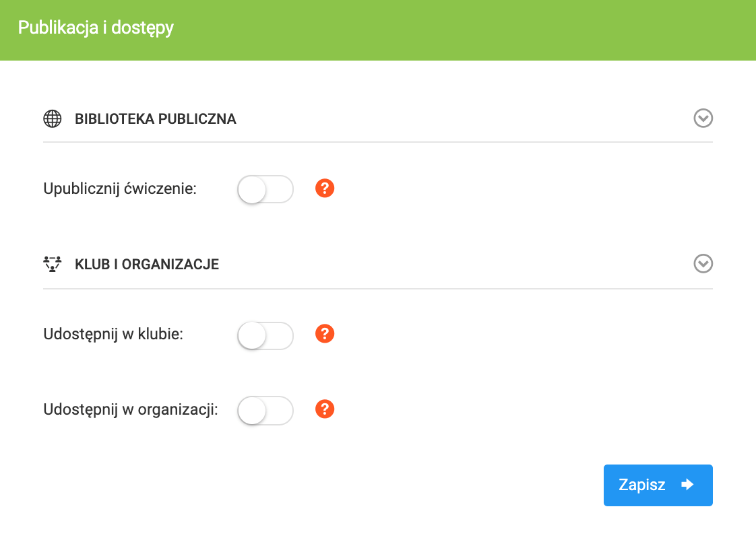This screenshot has width=756, height=548.
Task: Open help for Upublicznij ćwiczenie
Action: 325,189
